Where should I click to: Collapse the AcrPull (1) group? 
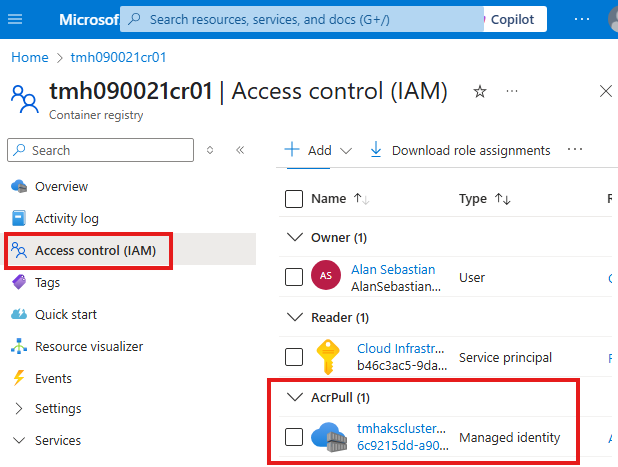pos(295,397)
